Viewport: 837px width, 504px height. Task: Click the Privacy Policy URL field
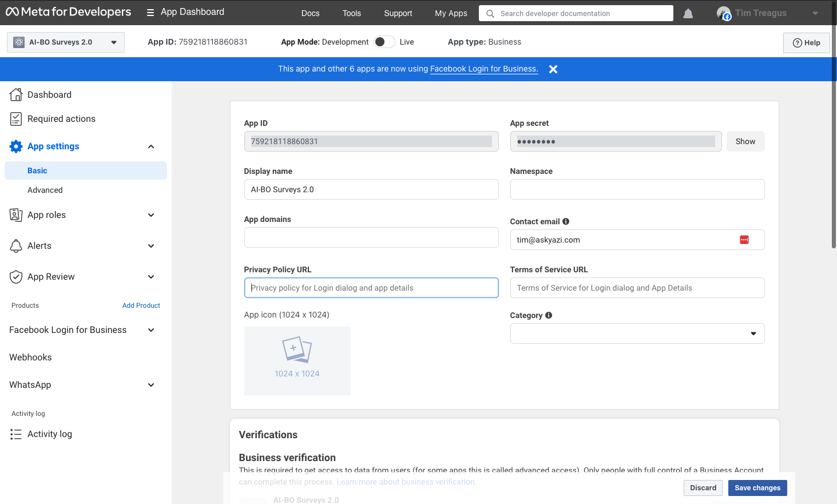coord(371,288)
